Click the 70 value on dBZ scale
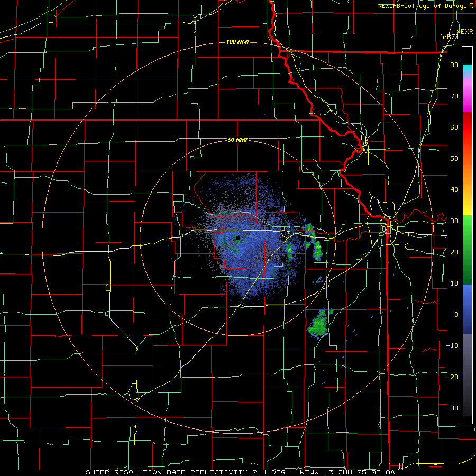Screen dimensions: 476x476 click(454, 96)
